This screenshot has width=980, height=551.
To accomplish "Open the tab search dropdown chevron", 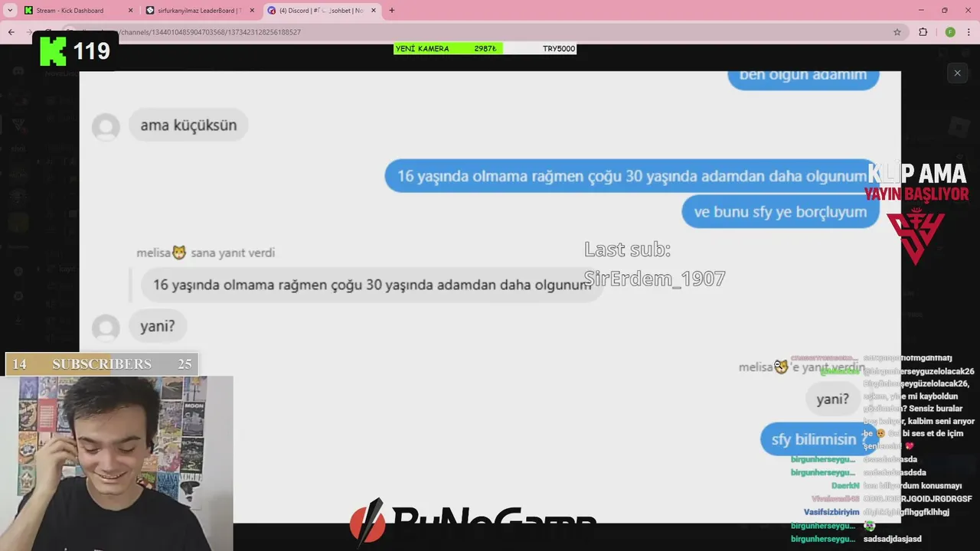I will tap(10, 11).
